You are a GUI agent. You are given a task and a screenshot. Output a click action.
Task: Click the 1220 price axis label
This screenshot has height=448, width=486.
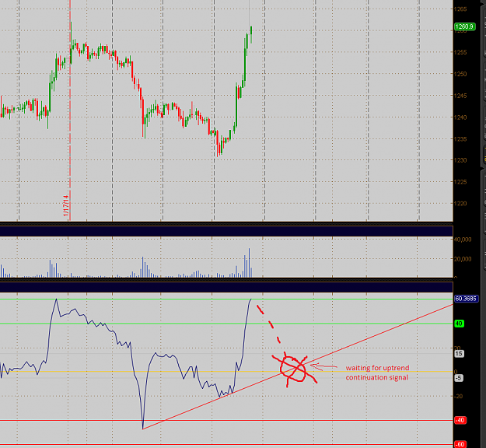tap(460, 204)
